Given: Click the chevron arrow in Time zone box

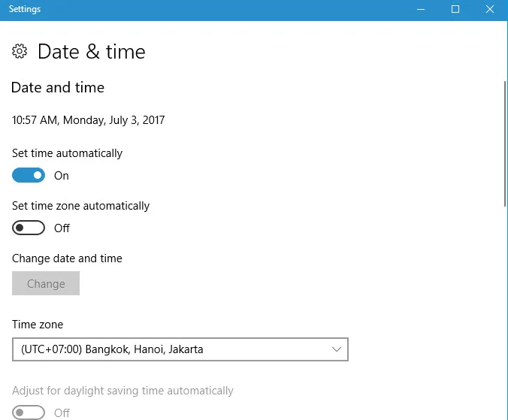Looking at the screenshot, I should click(x=336, y=349).
